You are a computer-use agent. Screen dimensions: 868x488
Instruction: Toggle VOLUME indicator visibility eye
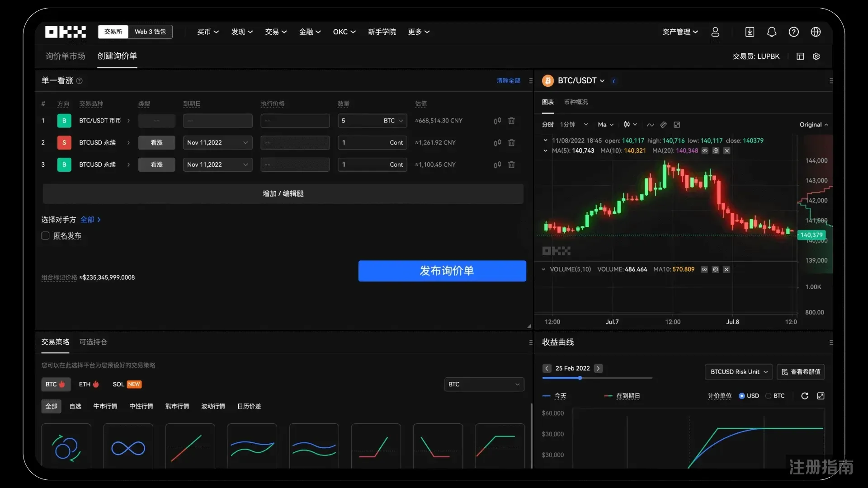704,269
